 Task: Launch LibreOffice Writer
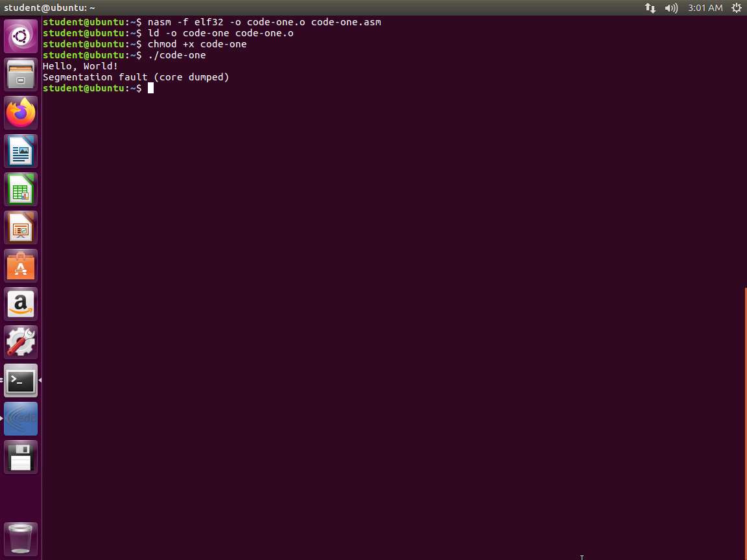click(21, 151)
